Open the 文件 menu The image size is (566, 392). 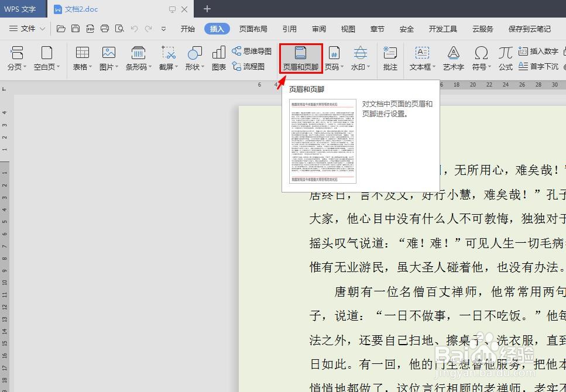tap(27, 29)
